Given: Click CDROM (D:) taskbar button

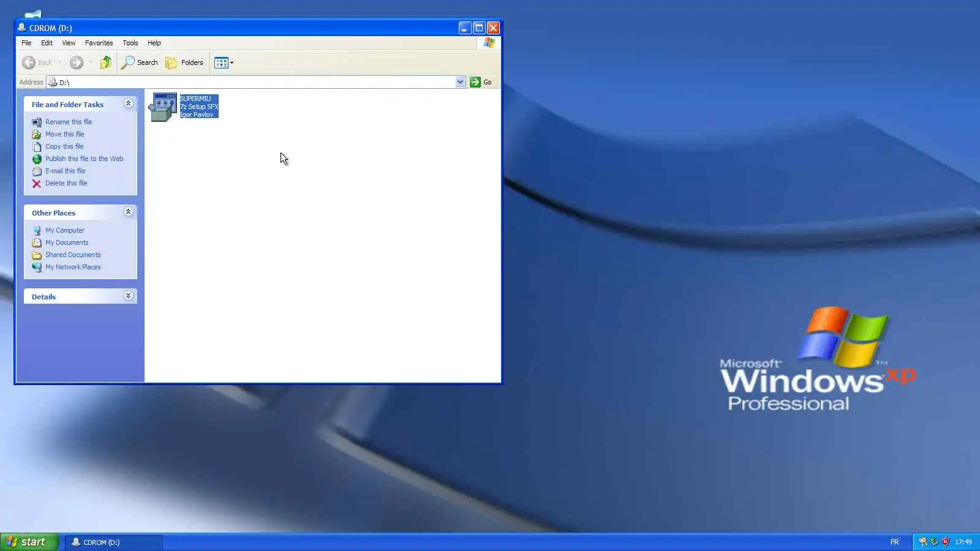Looking at the screenshot, I should 114,542.
